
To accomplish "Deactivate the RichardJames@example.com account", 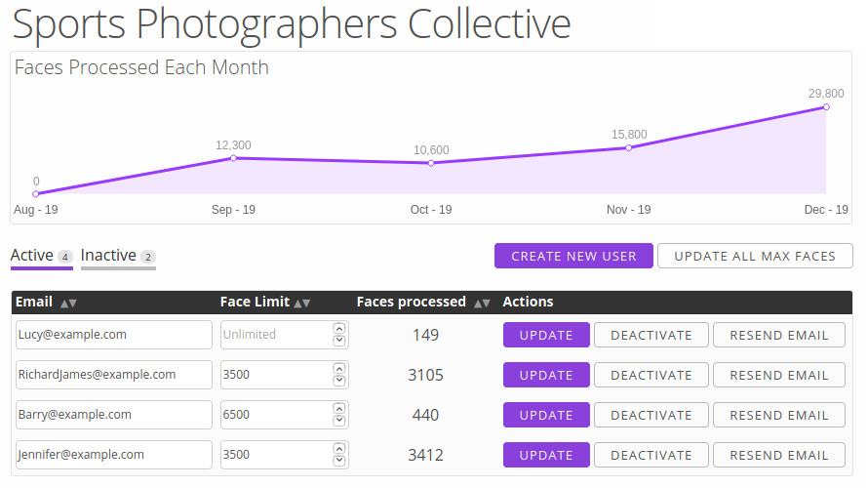I will 651,375.
